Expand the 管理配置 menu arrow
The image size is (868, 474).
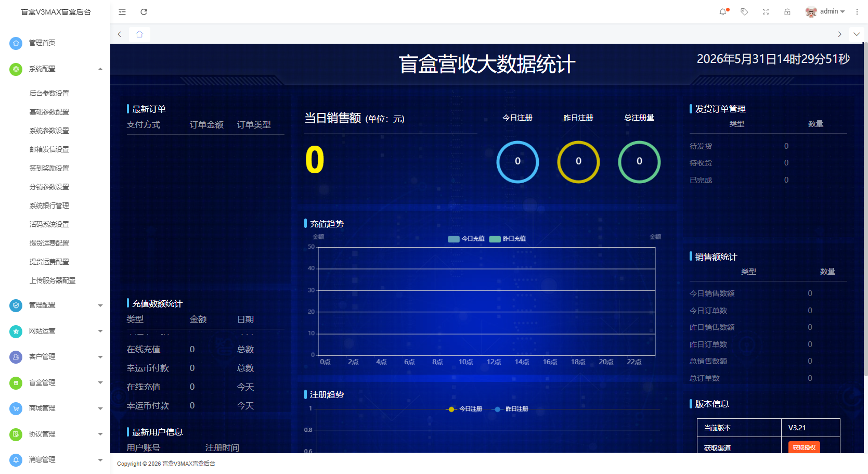click(100, 305)
